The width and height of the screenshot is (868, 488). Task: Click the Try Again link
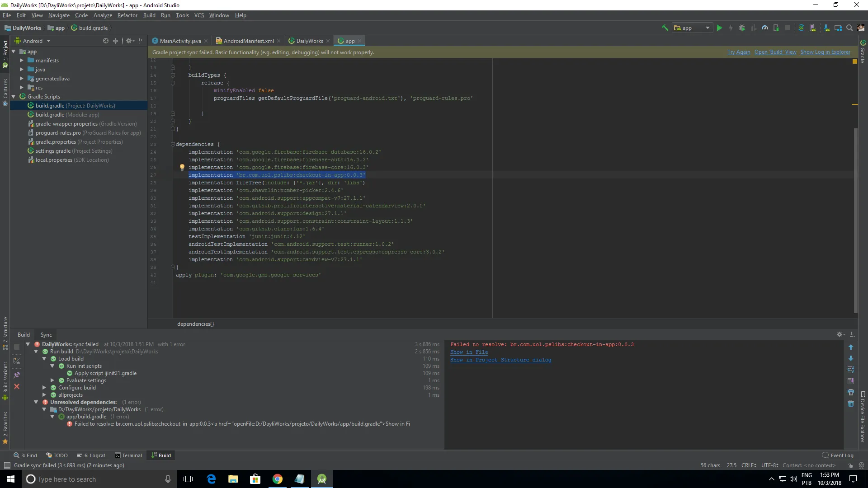click(738, 52)
